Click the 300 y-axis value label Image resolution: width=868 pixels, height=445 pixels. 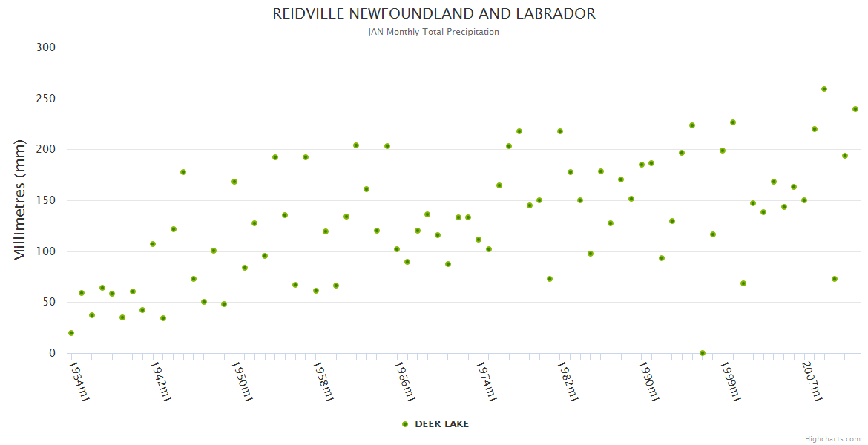click(x=46, y=47)
